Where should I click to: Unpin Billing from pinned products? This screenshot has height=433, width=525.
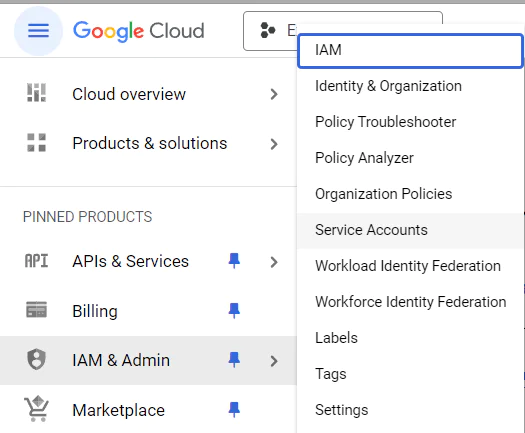tap(234, 310)
